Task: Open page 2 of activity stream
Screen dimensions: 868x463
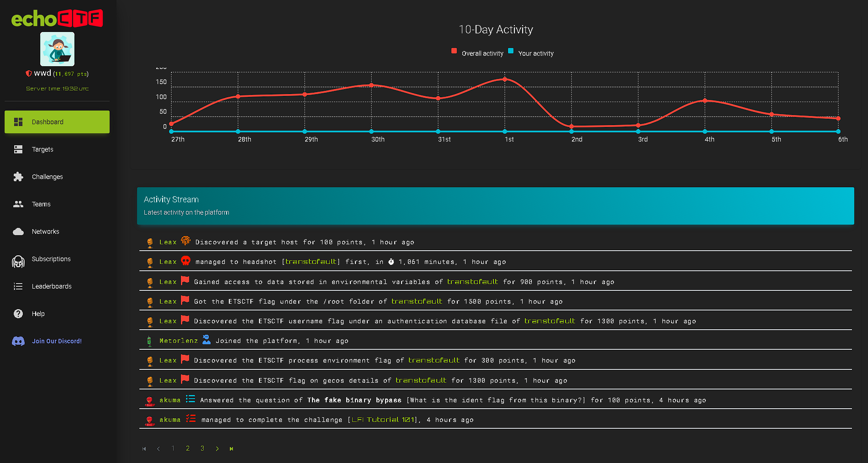Action: pos(188,448)
